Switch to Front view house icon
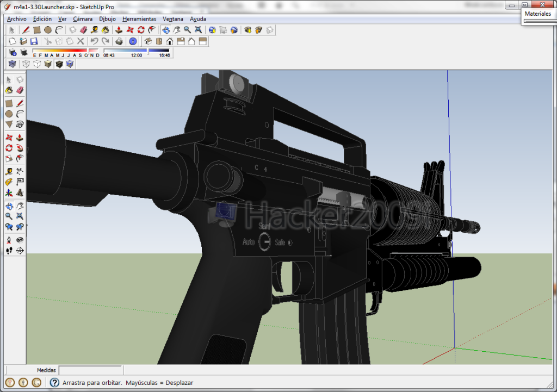This screenshot has height=392, width=557. (170, 41)
